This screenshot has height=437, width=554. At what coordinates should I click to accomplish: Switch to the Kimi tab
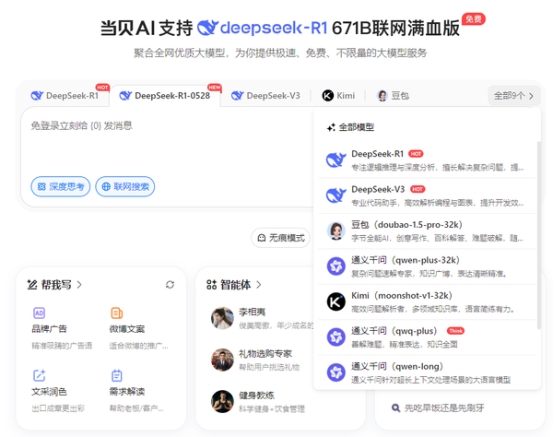[338, 95]
